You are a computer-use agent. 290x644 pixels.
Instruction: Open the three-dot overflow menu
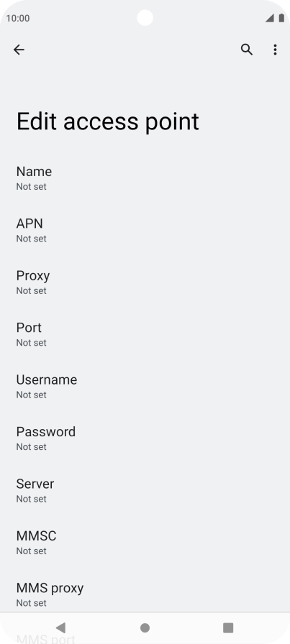275,50
